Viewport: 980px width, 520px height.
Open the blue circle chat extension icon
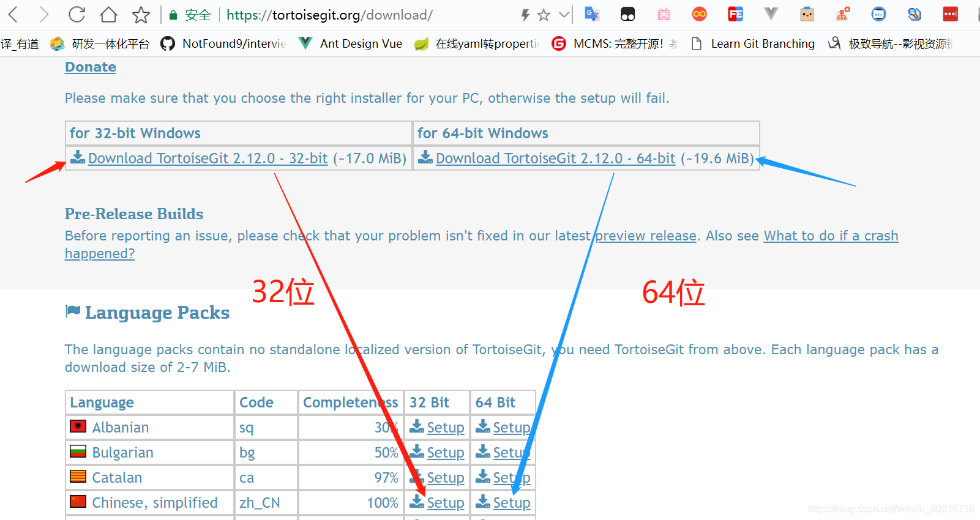click(878, 14)
